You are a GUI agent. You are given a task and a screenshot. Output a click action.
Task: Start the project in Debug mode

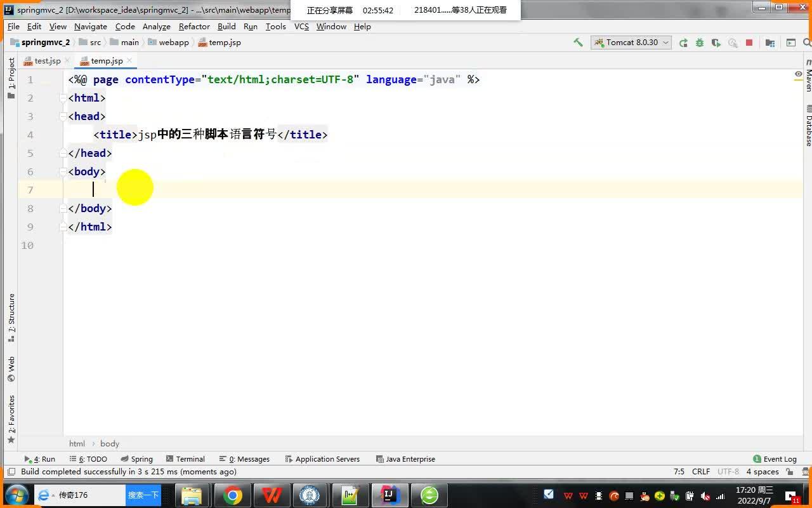coord(699,43)
